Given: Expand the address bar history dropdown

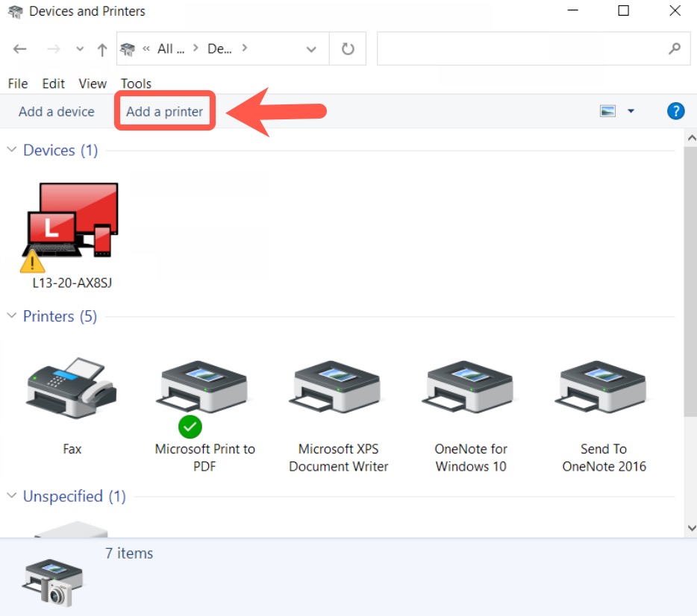Looking at the screenshot, I should point(311,49).
